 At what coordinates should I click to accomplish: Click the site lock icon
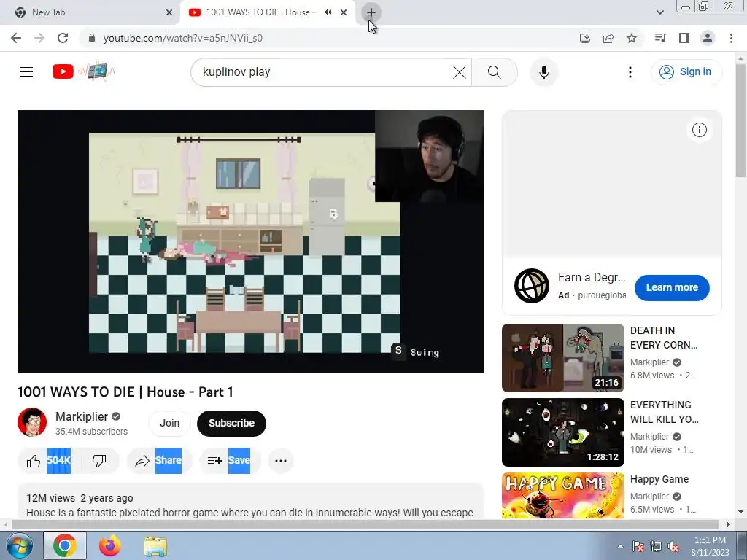[92, 38]
